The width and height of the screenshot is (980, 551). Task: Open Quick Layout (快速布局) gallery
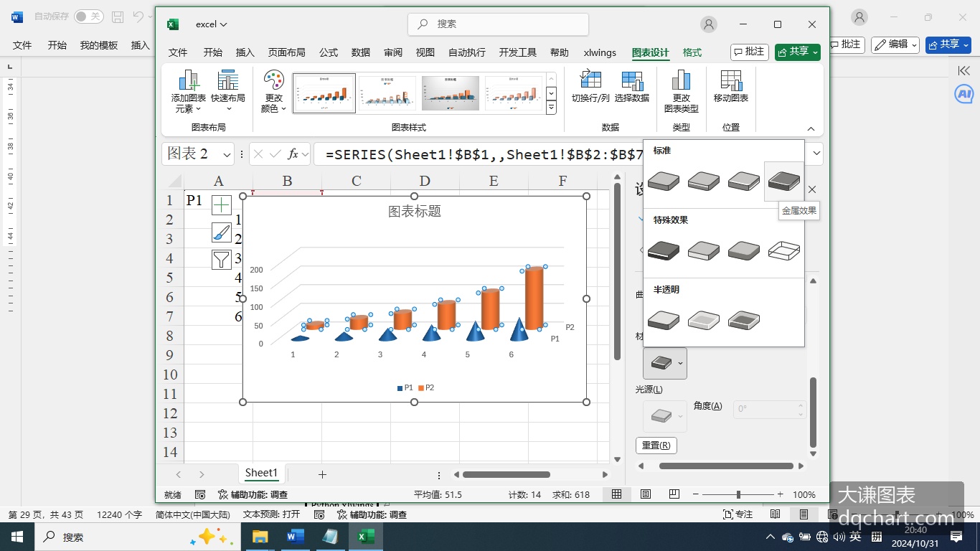click(x=228, y=91)
